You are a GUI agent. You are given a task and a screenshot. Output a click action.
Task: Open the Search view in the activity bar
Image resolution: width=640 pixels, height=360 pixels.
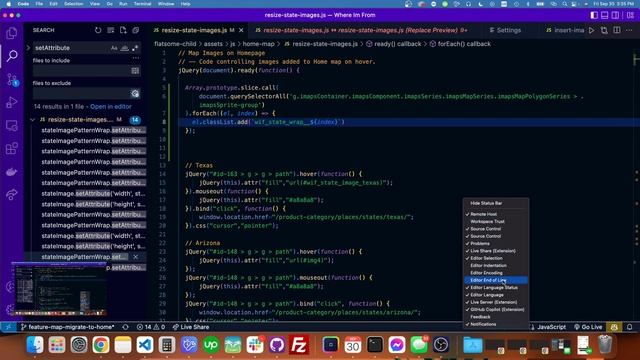pyautogui.click(x=12, y=56)
